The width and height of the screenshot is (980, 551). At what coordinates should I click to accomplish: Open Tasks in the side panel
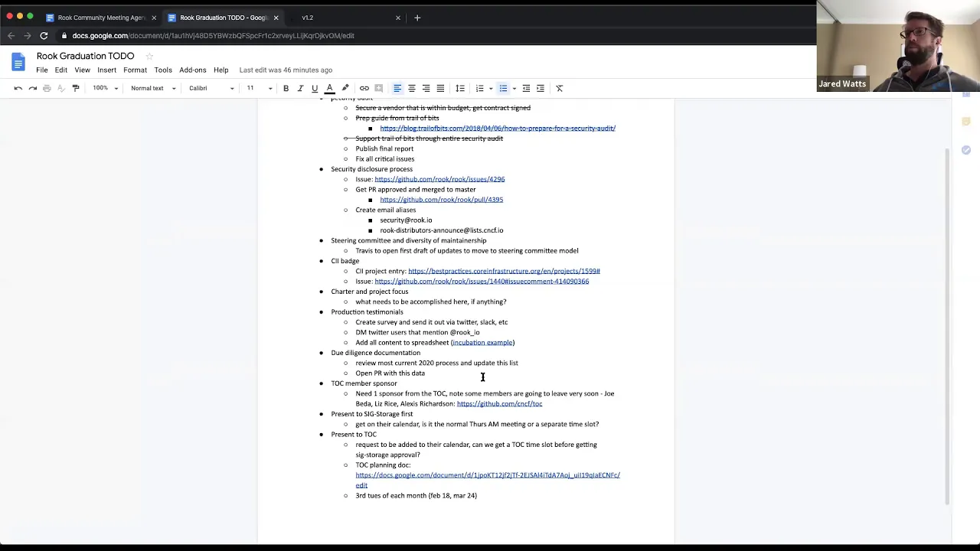coord(966,150)
